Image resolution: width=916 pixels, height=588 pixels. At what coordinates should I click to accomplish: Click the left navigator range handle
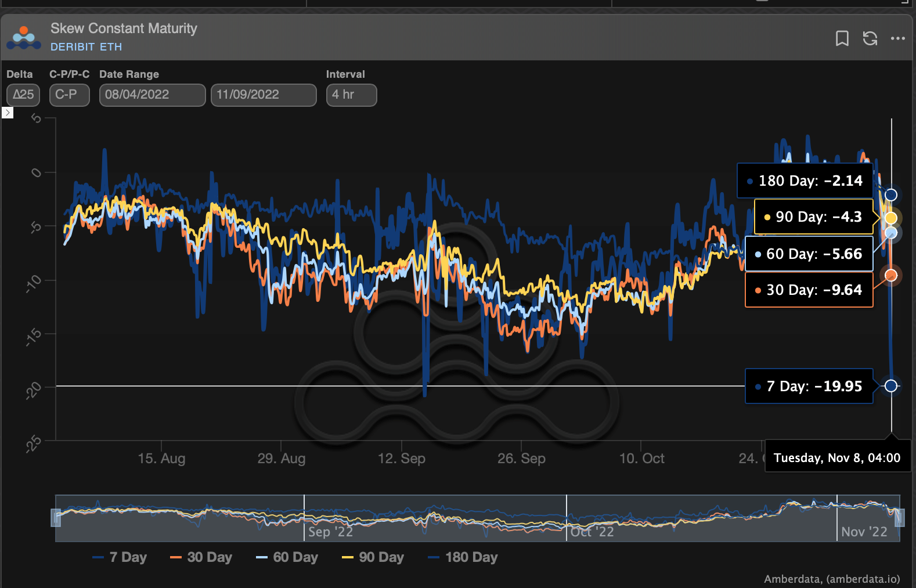click(56, 518)
